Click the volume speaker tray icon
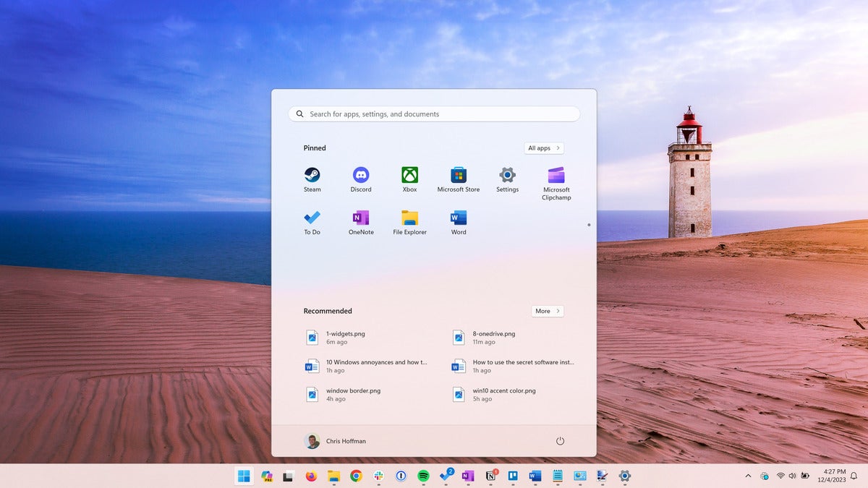868x488 pixels. [x=792, y=476]
